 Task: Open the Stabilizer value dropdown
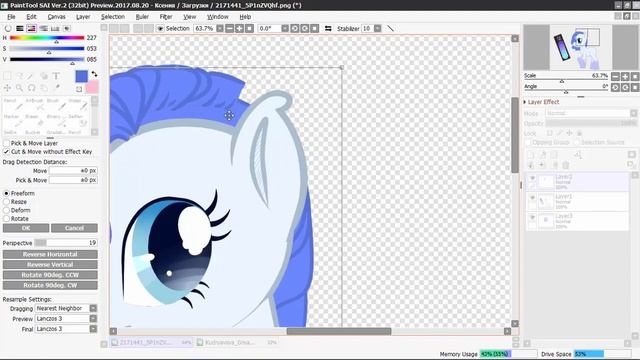coord(378,28)
